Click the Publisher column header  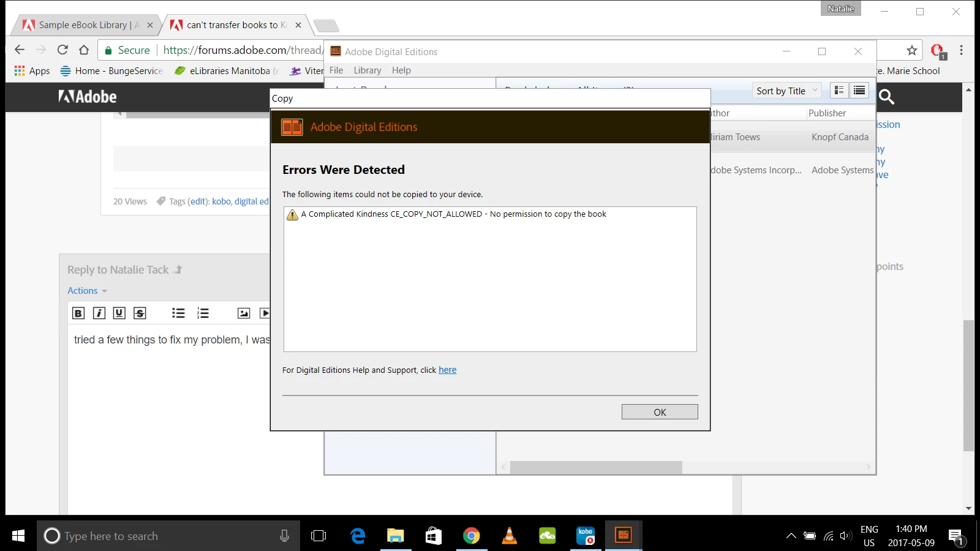pyautogui.click(x=827, y=113)
